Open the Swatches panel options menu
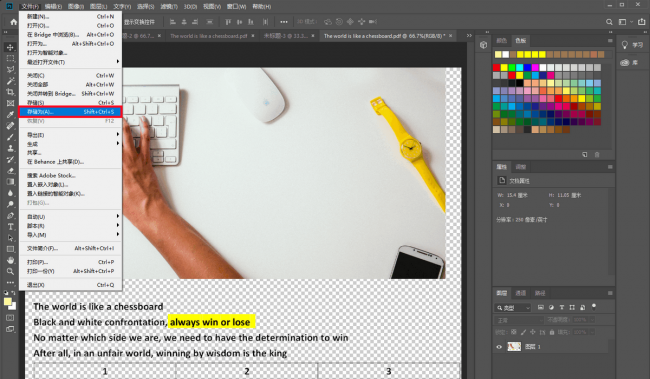Image resolution: width=650 pixels, height=379 pixels. coord(610,41)
